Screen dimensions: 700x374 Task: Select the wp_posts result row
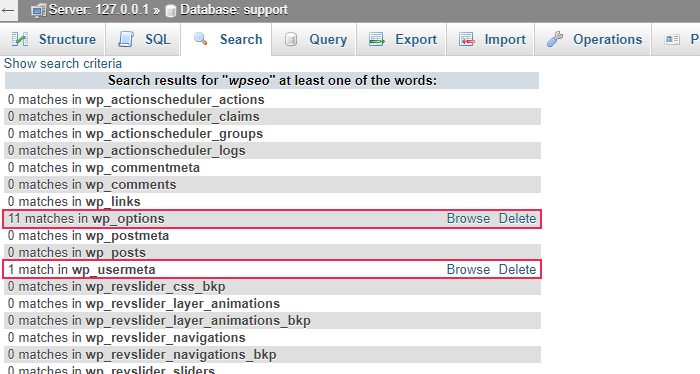272,252
